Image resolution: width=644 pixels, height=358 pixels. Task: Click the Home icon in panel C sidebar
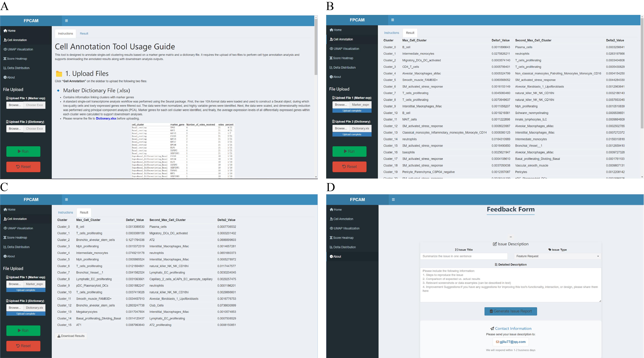[x=5, y=210]
